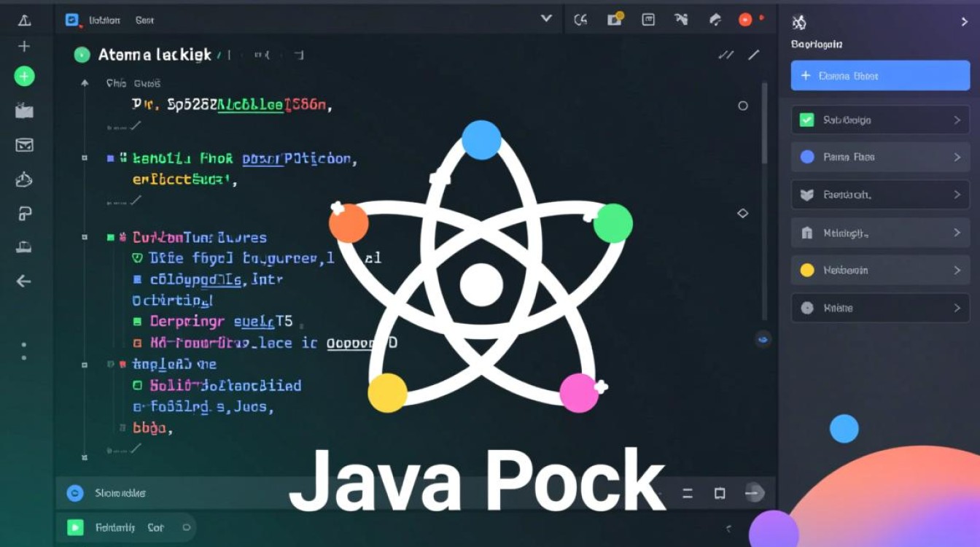Screen dimensions: 980x547
Task: Click the editor's vertical scrollbar
Action: (x=764, y=124)
